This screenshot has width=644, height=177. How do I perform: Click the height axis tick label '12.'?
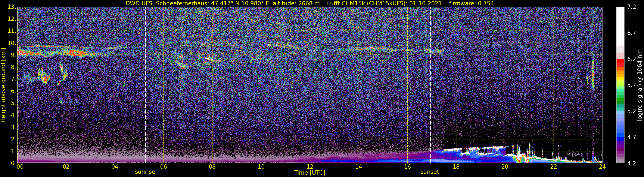click(x=12, y=19)
